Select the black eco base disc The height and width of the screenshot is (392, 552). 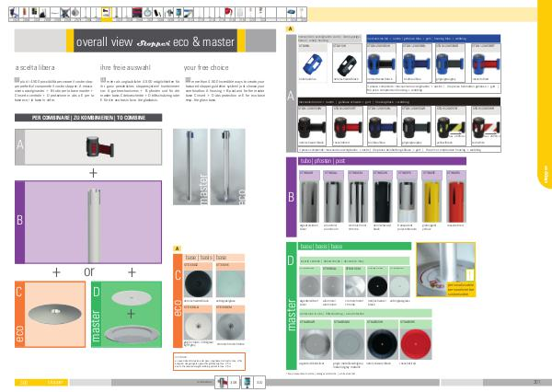198,283
